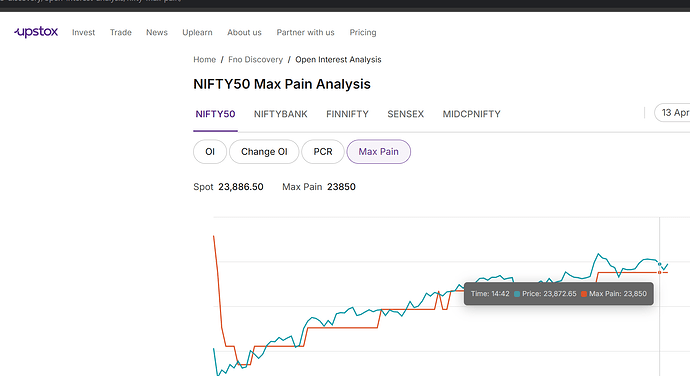The width and height of the screenshot is (690, 376).
Task: Open the 13 Apr expiry dropdown
Action: 672,113
